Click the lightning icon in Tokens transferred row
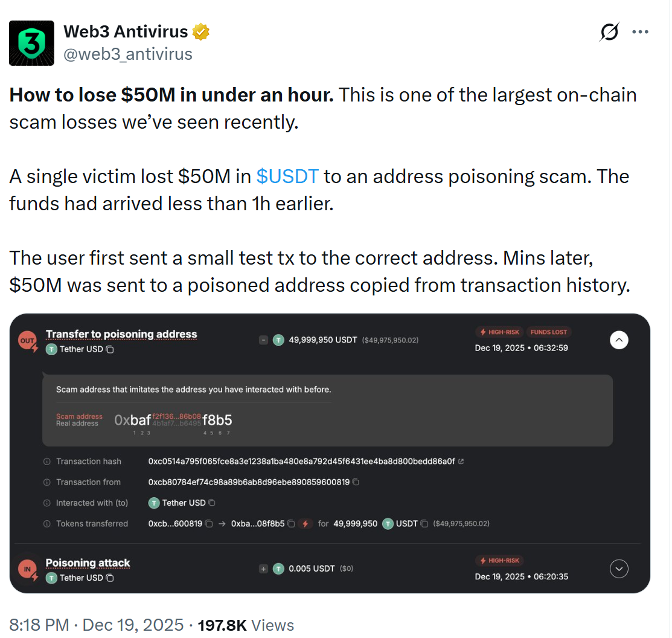This screenshot has height=638, width=672. [305, 523]
